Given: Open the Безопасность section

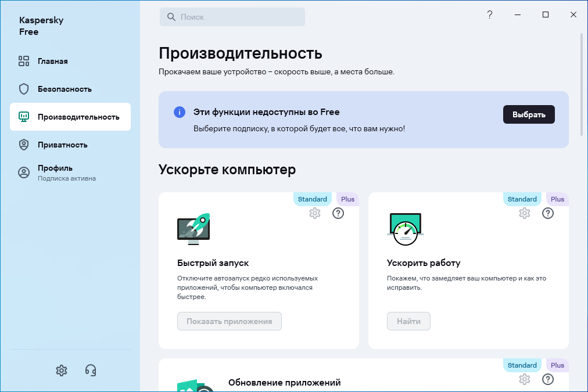Looking at the screenshot, I should 70,89.
